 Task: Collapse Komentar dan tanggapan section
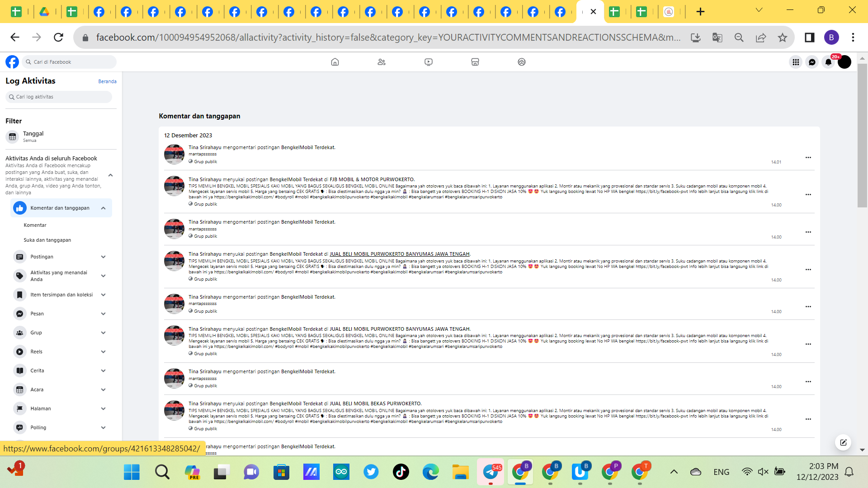click(104, 208)
